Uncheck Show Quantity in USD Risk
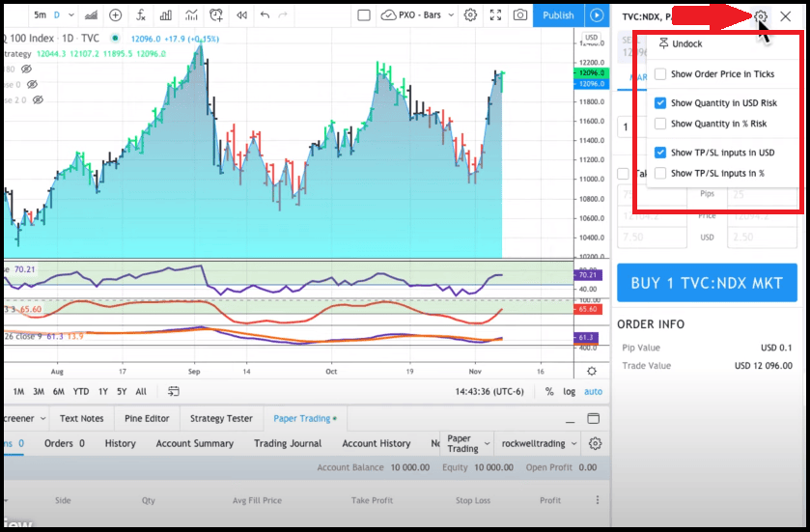 (x=660, y=102)
